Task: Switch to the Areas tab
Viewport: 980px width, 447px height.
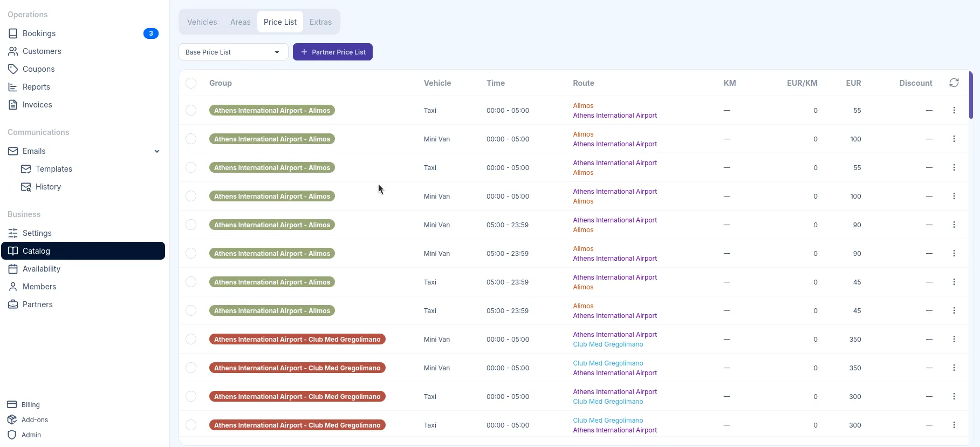Action: click(240, 22)
